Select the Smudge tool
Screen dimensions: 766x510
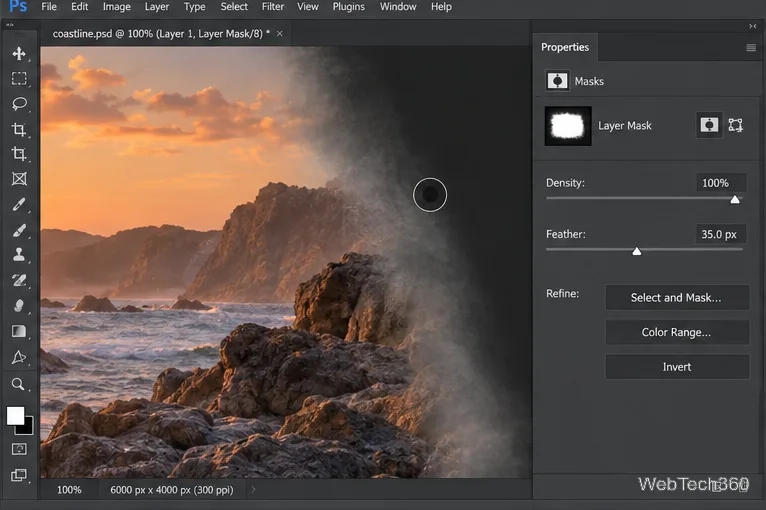pos(19,306)
